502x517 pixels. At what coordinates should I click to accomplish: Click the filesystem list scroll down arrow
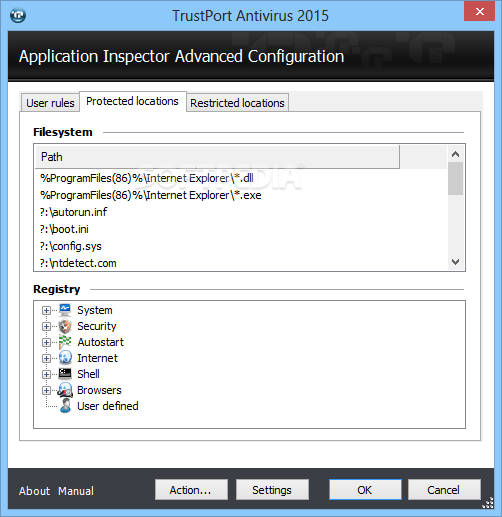[455, 262]
